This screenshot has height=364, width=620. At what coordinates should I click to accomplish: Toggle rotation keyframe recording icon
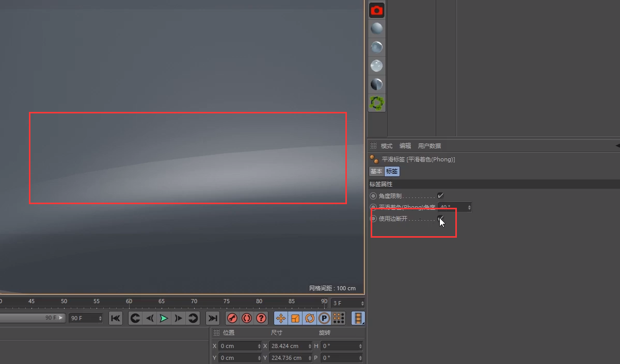pos(310,318)
